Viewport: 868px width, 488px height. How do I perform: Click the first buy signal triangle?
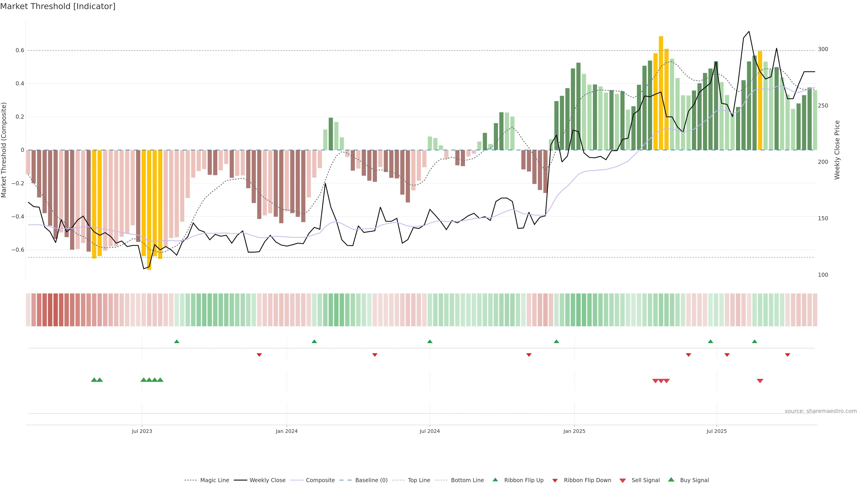point(94,380)
